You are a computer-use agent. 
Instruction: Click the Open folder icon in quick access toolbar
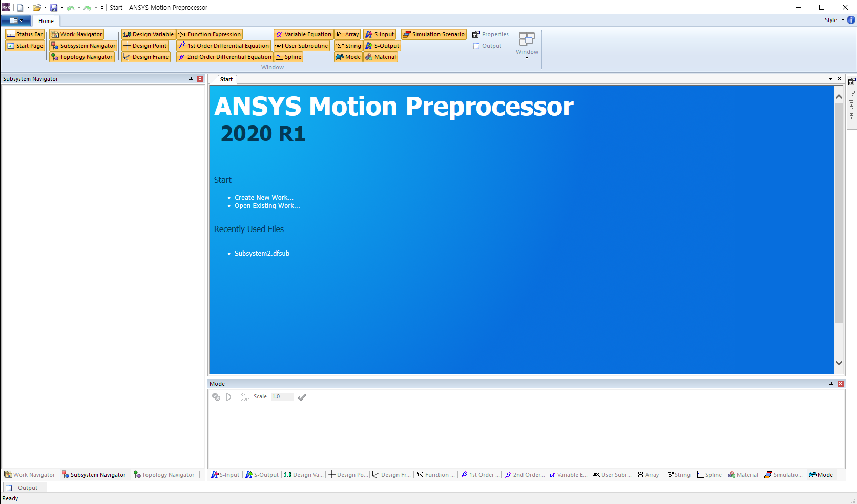[x=37, y=8]
